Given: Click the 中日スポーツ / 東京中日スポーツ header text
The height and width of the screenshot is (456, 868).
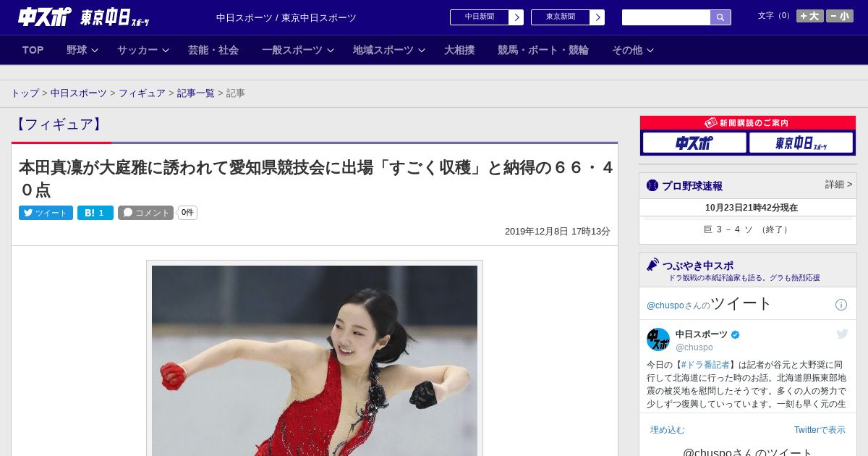Looking at the screenshot, I should [286, 17].
